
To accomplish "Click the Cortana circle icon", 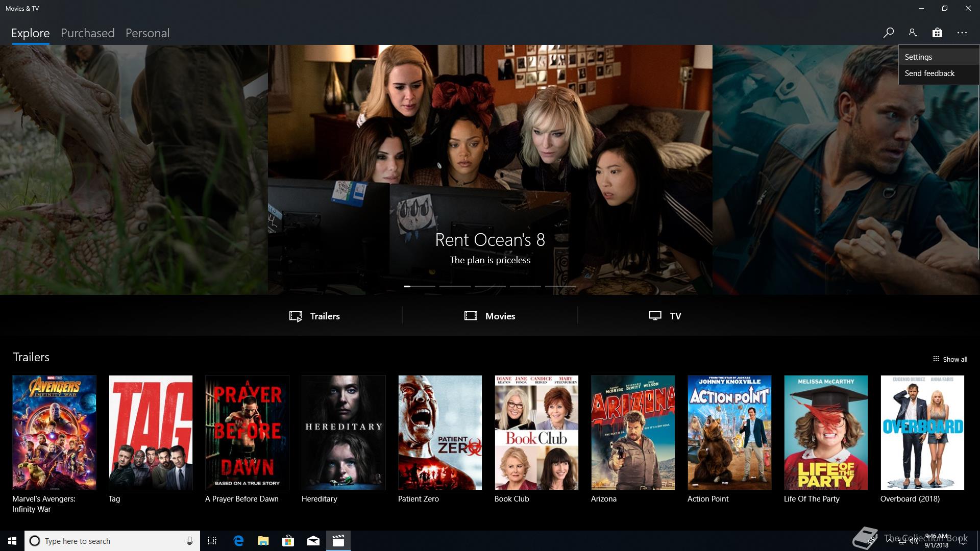I will click(x=35, y=541).
